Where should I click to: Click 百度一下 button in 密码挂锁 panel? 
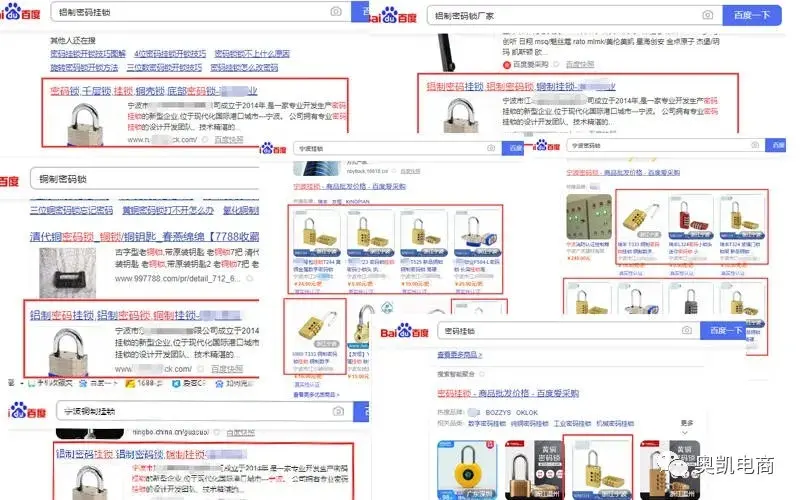tap(725, 331)
